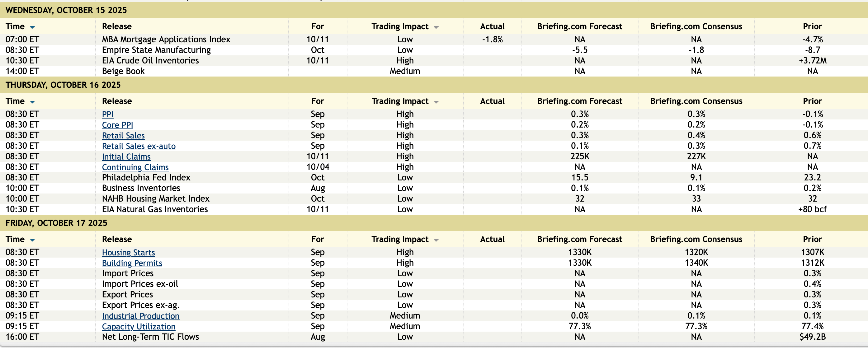Viewport: 868px width, 359px height.
Task: Click Time sort arrow in Friday table
Action: coord(32,240)
